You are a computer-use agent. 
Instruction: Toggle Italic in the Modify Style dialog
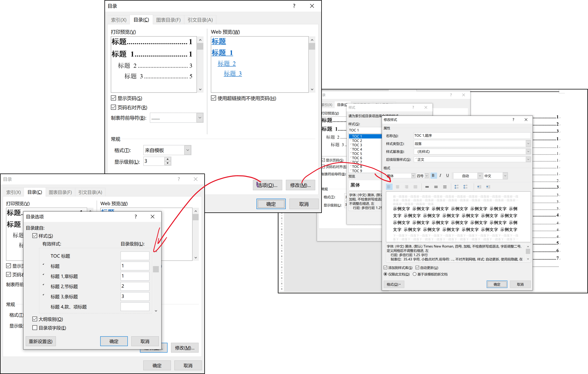(x=440, y=175)
